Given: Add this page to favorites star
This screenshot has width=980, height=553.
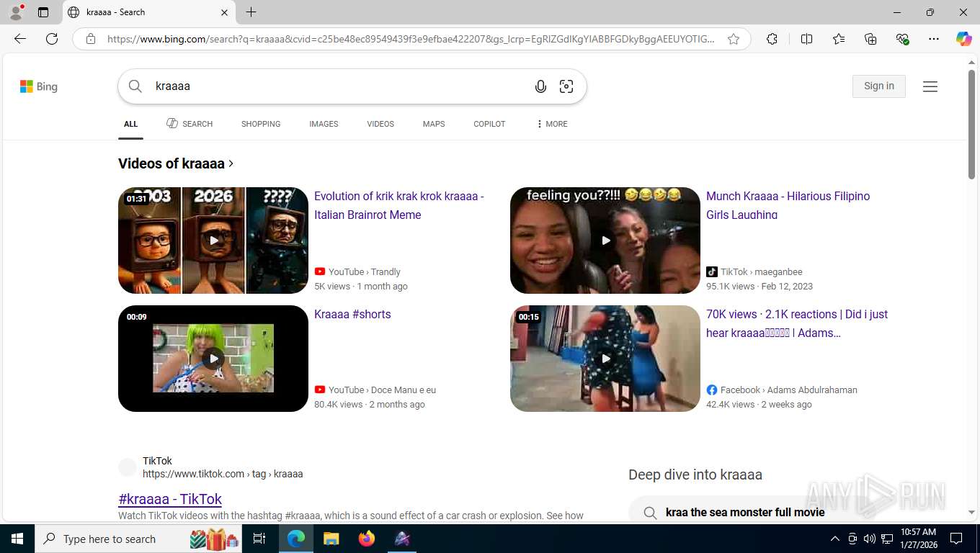Looking at the screenshot, I should [x=734, y=39].
